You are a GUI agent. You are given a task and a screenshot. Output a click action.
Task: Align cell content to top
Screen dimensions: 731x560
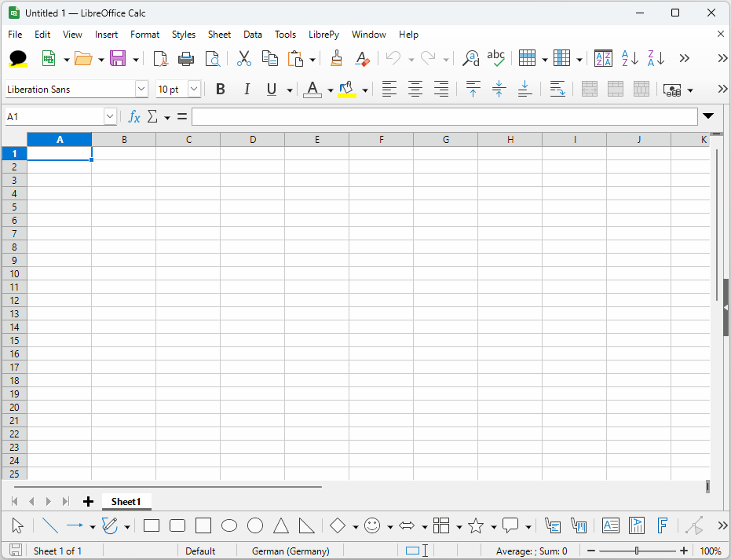click(x=473, y=89)
